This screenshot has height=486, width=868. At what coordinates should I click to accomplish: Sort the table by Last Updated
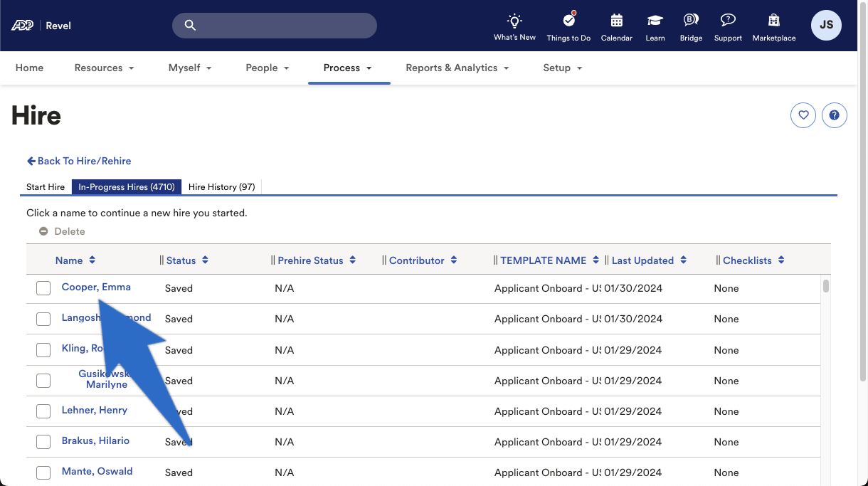coord(642,260)
